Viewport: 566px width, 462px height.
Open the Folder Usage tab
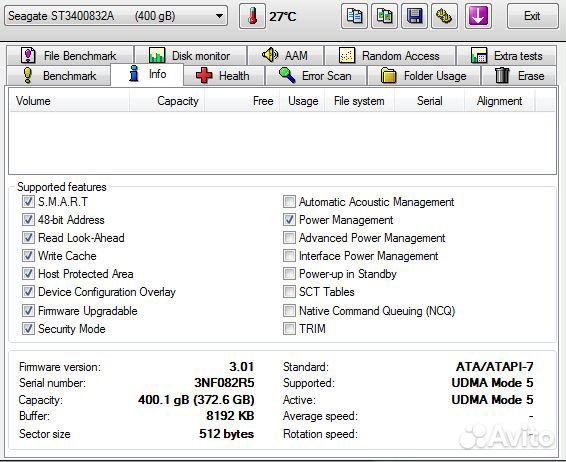424,76
